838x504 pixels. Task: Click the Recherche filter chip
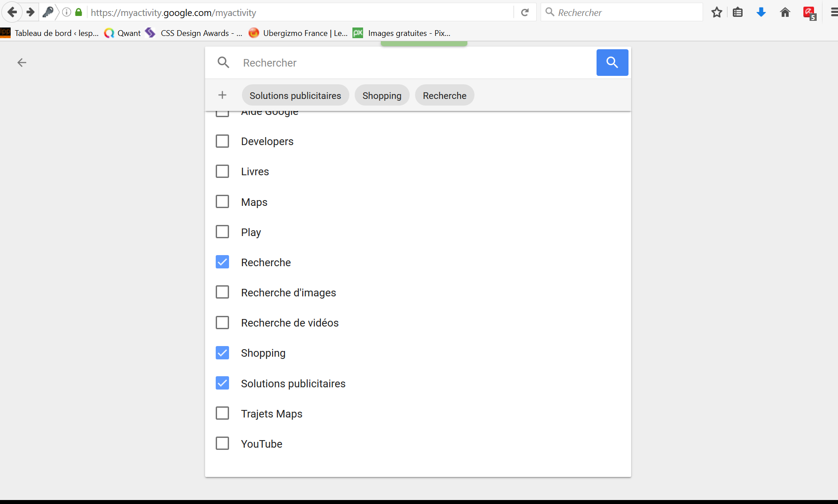(x=444, y=95)
